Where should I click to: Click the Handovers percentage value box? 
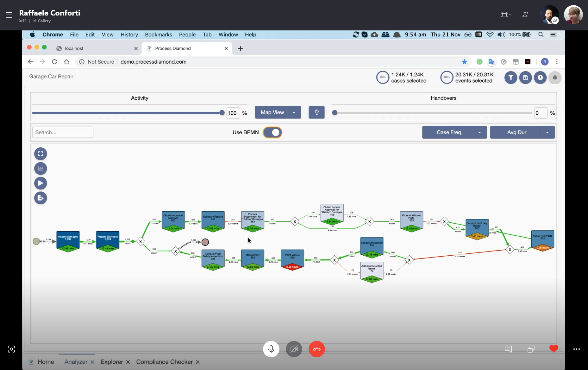tap(541, 113)
